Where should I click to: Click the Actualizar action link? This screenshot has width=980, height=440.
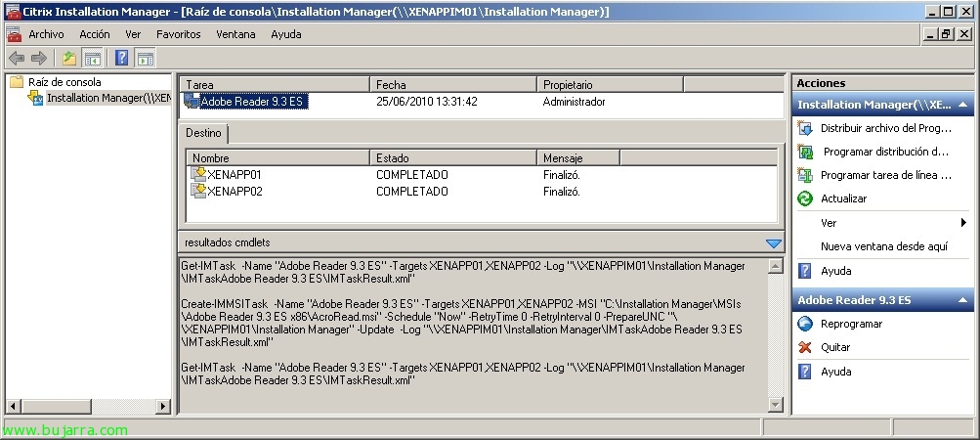coord(843,198)
